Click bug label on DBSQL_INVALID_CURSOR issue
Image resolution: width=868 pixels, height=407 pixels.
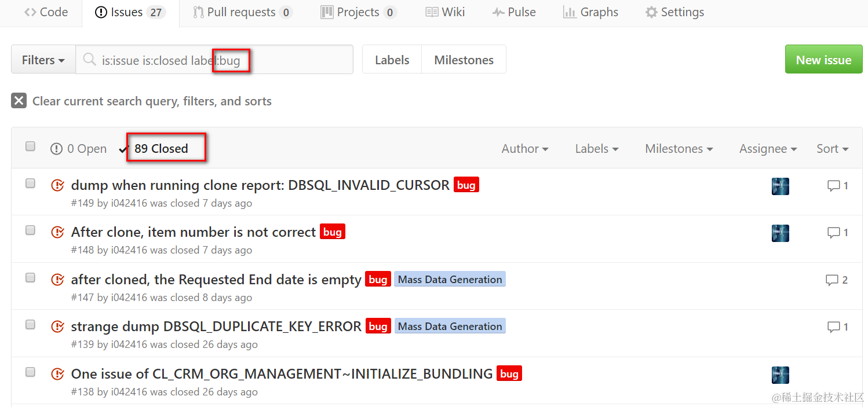[x=466, y=185]
